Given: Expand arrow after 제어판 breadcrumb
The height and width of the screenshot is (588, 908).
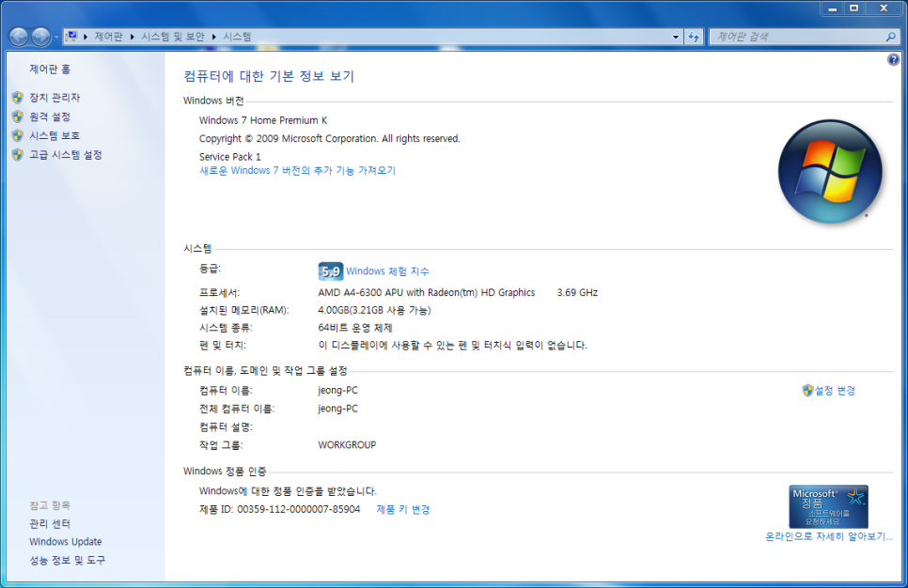Looking at the screenshot, I should [132, 37].
